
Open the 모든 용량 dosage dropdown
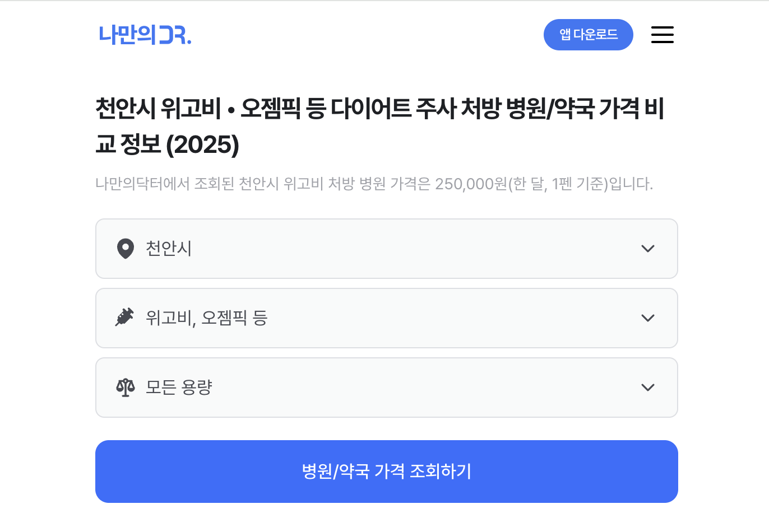[x=387, y=387]
